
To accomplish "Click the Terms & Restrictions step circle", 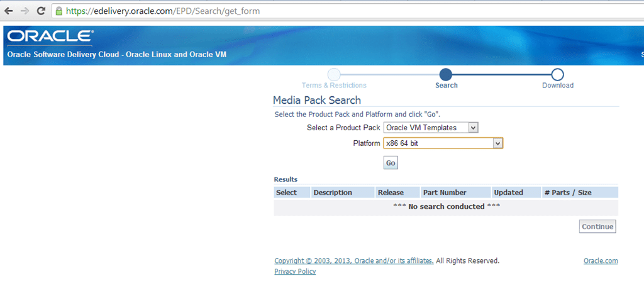I will point(334,75).
